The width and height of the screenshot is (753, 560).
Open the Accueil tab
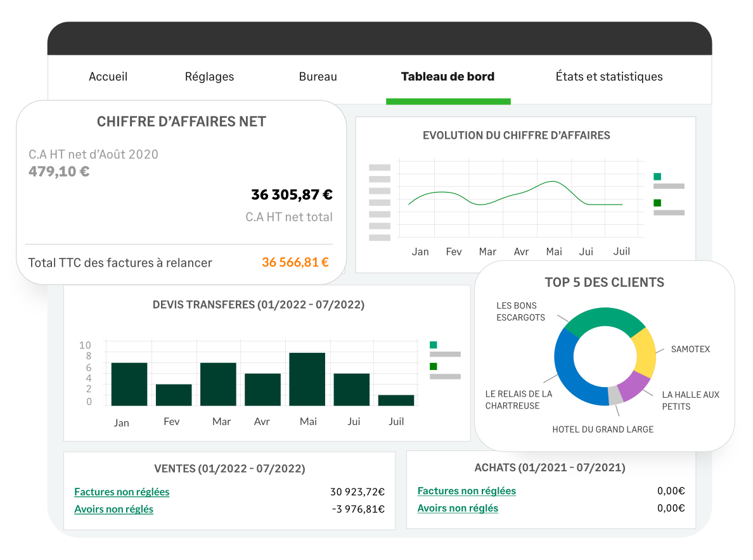pos(108,77)
